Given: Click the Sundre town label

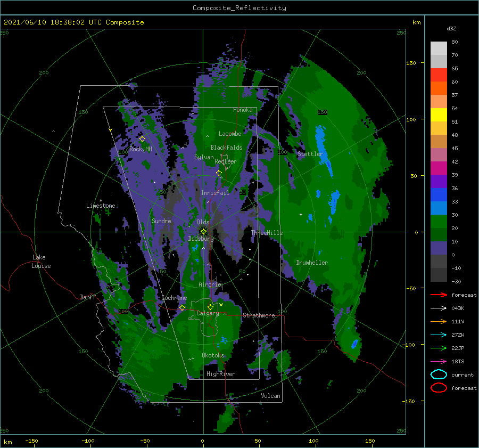Looking at the screenshot, I should (161, 221).
